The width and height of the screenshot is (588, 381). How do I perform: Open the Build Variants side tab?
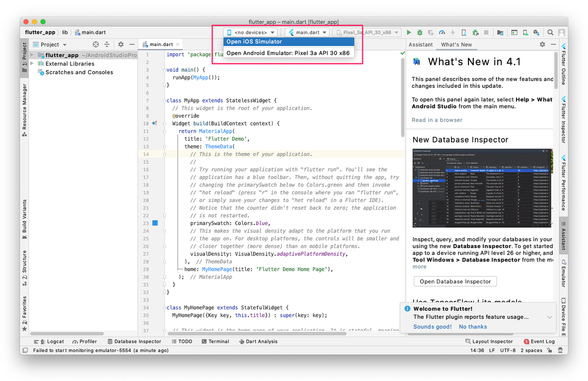[x=24, y=219]
